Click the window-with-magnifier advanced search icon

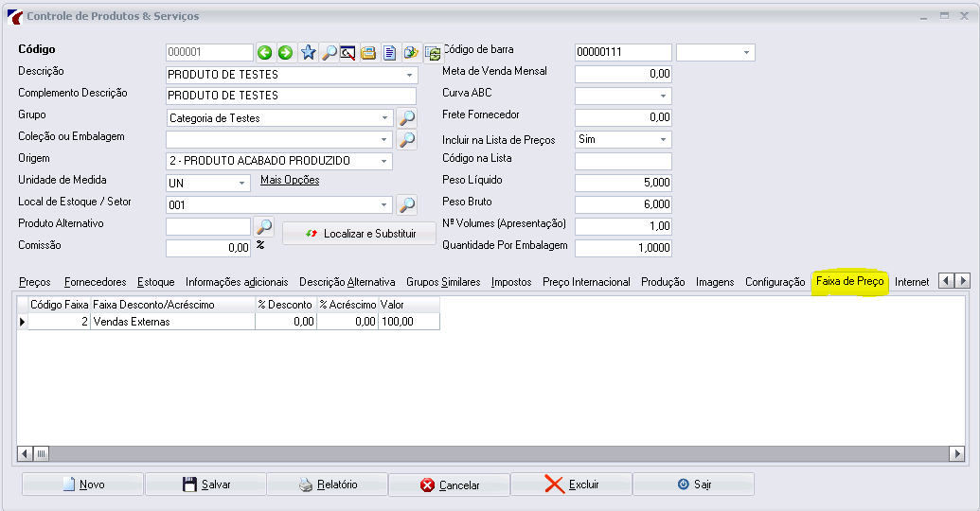pyautogui.click(x=348, y=52)
